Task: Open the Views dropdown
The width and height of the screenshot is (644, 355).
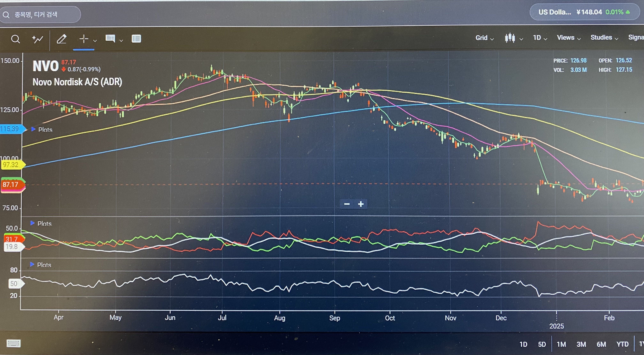Action: coord(569,38)
